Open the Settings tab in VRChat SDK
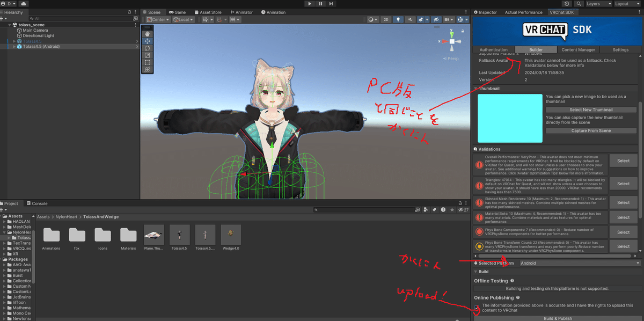 [x=620, y=49]
